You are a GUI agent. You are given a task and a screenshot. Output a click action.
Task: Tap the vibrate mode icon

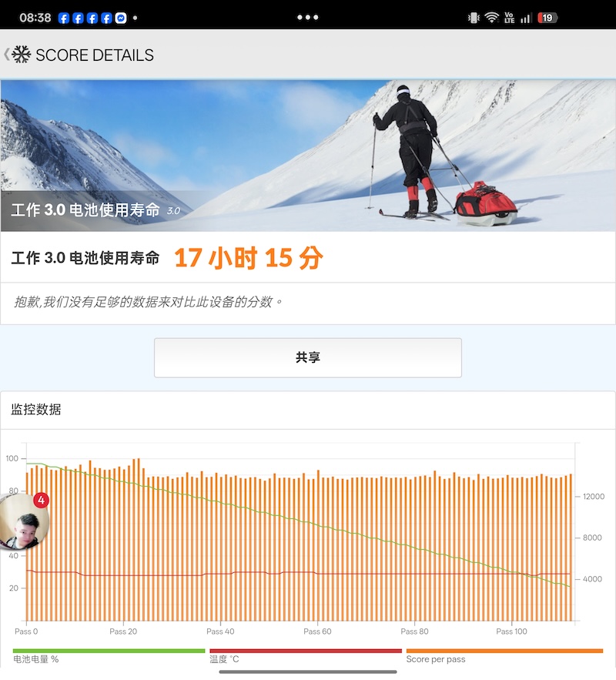(x=474, y=18)
